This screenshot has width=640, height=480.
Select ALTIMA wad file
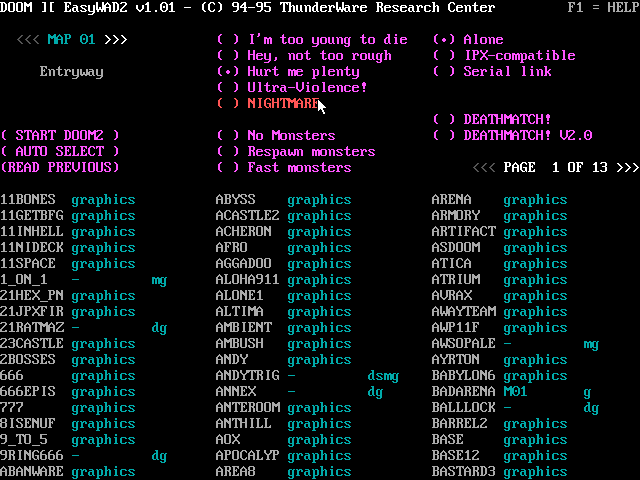(240, 311)
